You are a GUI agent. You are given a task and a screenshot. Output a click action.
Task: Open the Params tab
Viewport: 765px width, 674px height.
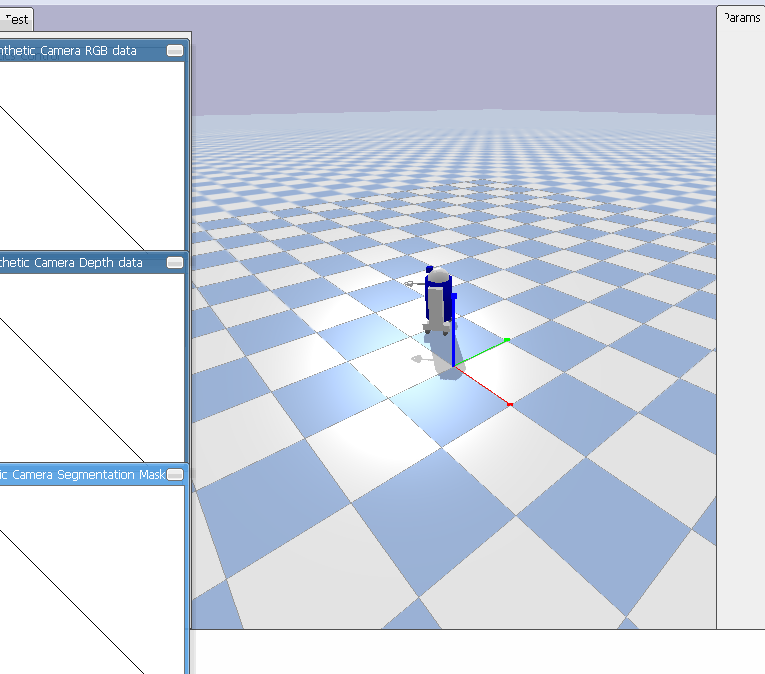coord(741,18)
